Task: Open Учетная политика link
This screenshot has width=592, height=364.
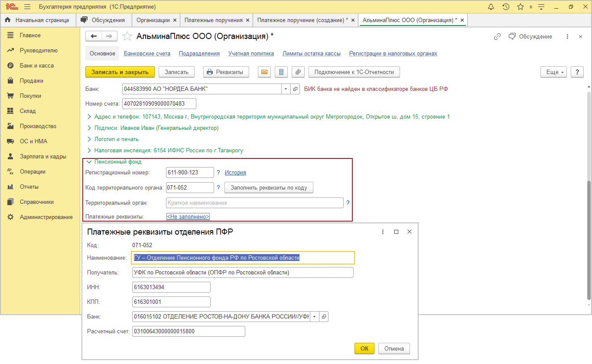Action: point(251,54)
